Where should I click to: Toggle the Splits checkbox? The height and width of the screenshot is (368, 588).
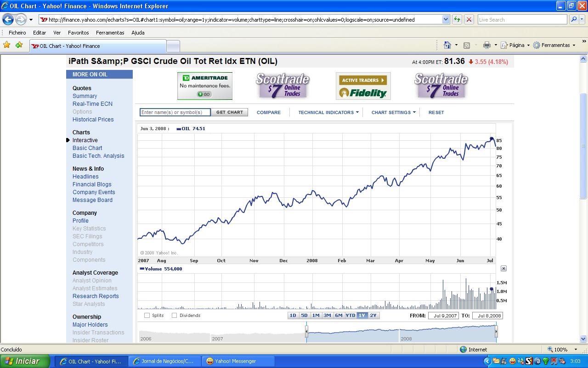coord(147,316)
